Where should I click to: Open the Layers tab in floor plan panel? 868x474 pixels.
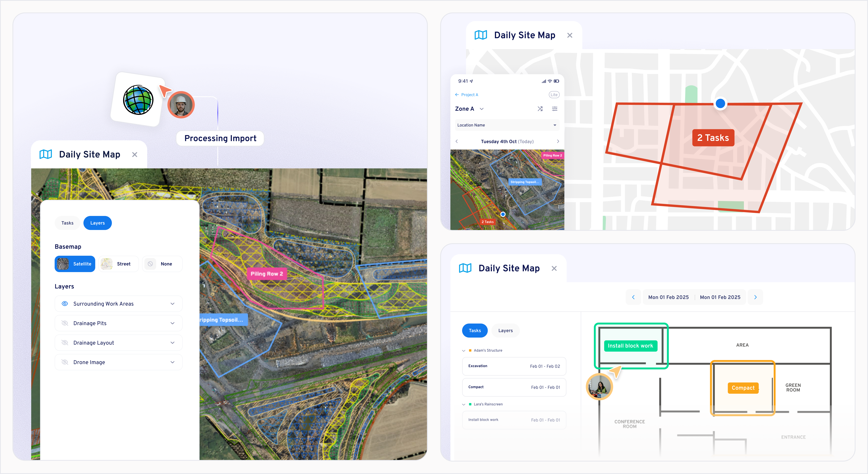(505, 331)
